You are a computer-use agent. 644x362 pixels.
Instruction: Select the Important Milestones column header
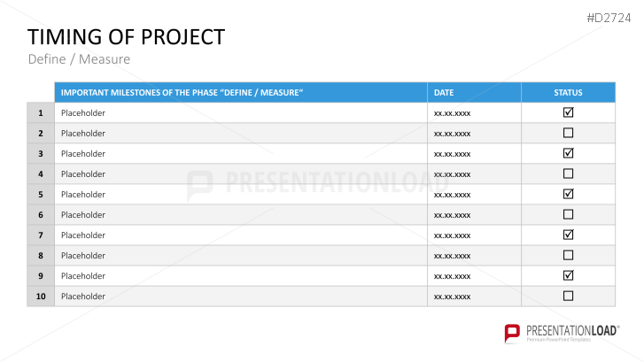182,92
